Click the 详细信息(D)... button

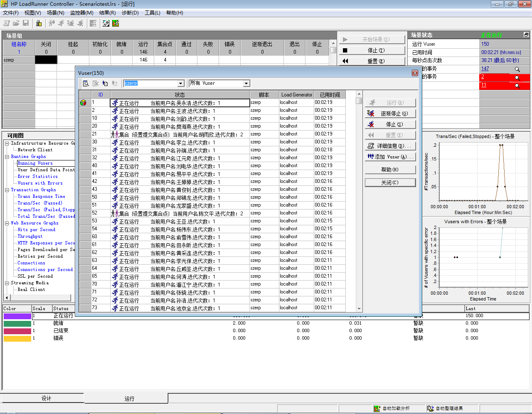(x=390, y=146)
